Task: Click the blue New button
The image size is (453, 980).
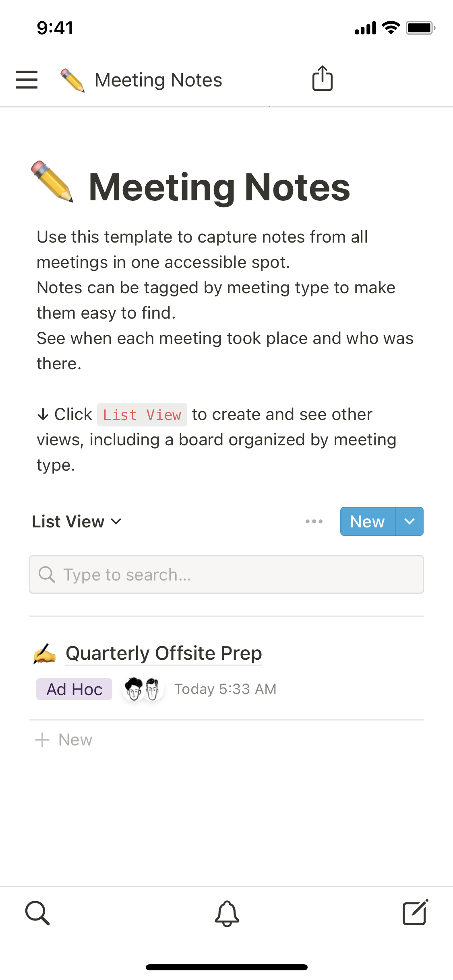Action: click(x=367, y=521)
